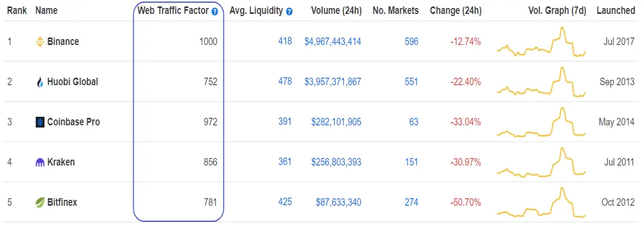
Task: Click Binance liquidity value 418
Action: pyautogui.click(x=285, y=41)
